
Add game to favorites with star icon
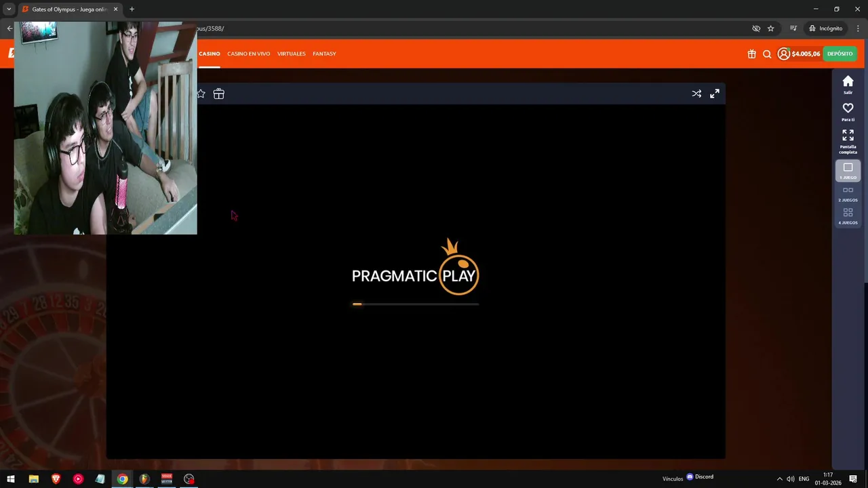point(201,94)
